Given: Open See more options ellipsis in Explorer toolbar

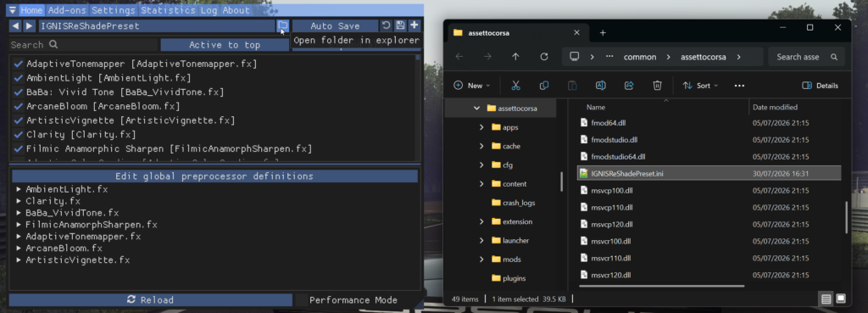Looking at the screenshot, I should pyautogui.click(x=739, y=86).
